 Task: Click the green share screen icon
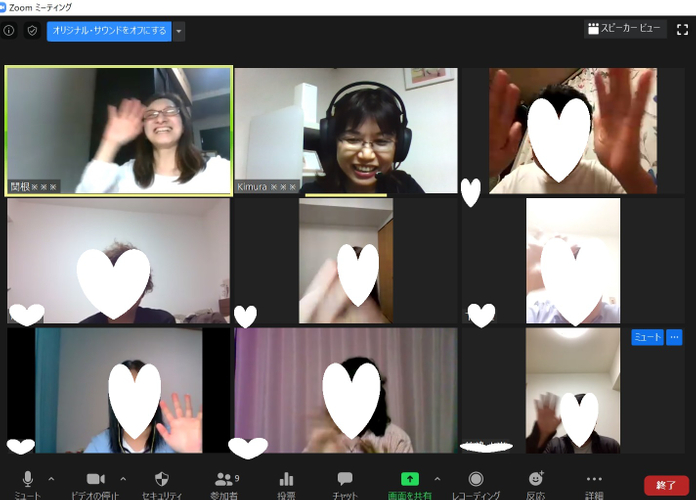(409, 480)
